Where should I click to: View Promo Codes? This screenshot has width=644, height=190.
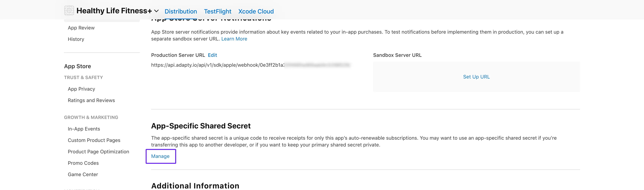tap(83, 163)
